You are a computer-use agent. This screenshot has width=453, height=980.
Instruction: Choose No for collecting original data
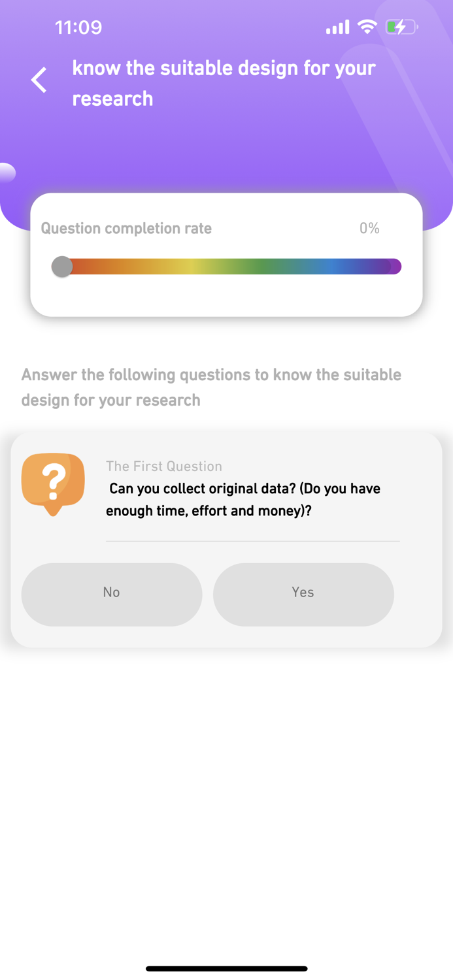(111, 593)
